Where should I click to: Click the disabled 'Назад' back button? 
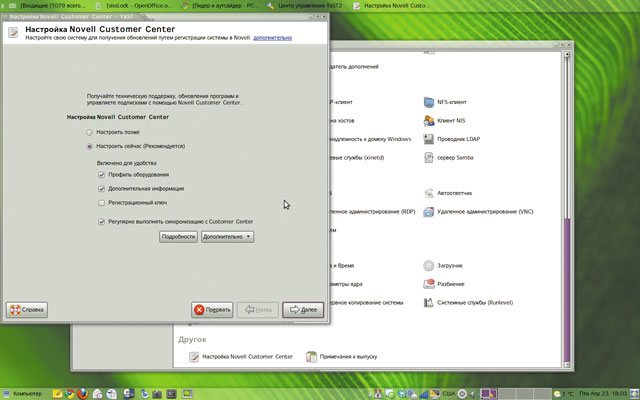[258, 310]
